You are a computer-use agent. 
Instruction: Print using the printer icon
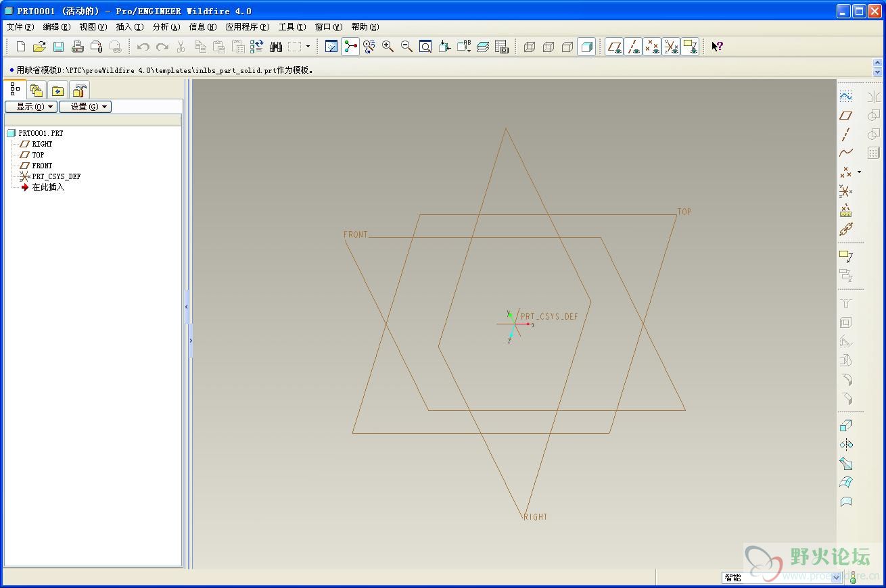click(77, 47)
